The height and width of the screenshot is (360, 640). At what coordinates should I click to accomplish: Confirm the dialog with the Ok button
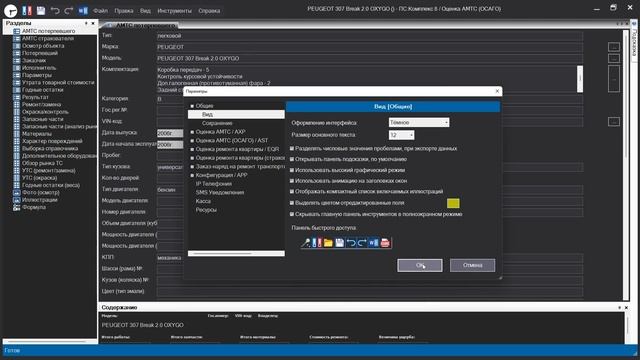pyautogui.click(x=420, y=265)
